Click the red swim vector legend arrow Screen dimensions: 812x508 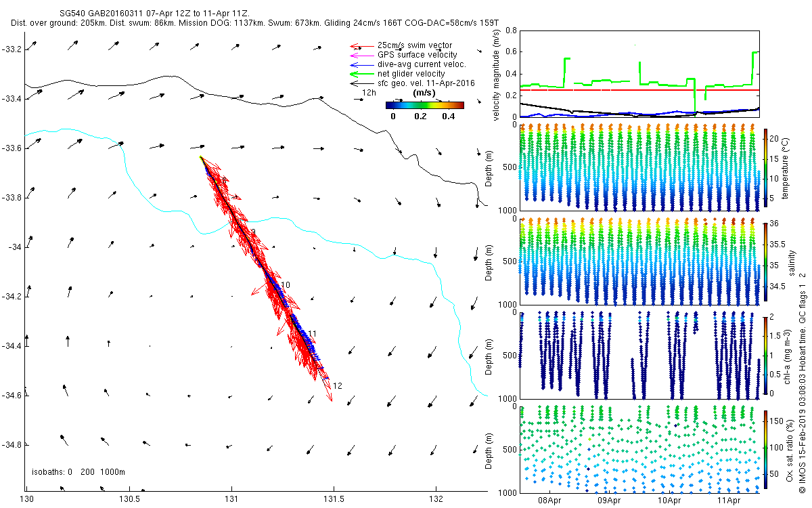[x=361, y=46]
